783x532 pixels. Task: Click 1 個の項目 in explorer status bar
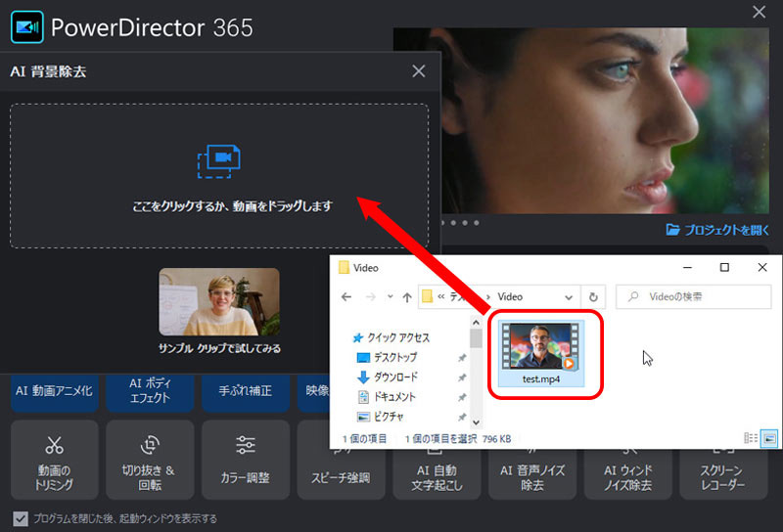pyautogui.click(x=364, y=439)
